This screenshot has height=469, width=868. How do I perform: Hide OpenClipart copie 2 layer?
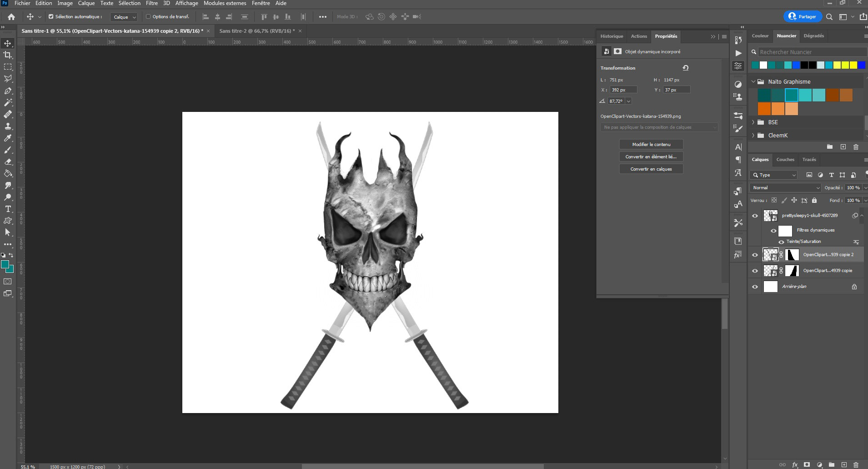(755, 255)
